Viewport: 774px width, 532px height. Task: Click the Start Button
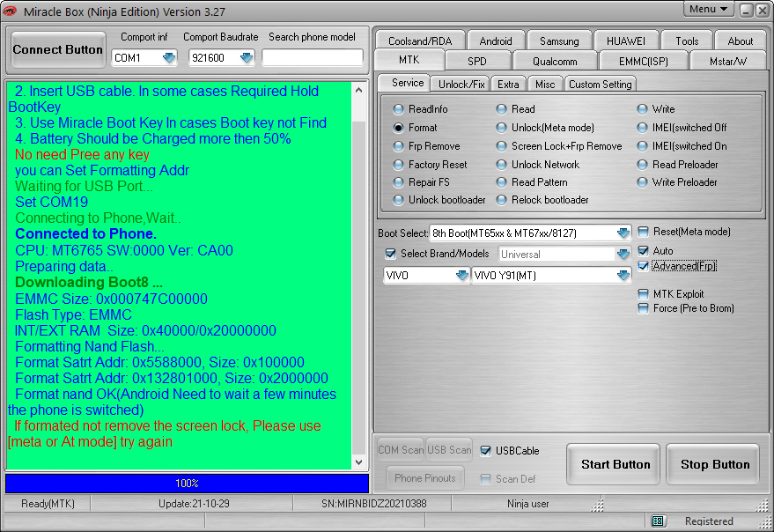pos(615,464)
